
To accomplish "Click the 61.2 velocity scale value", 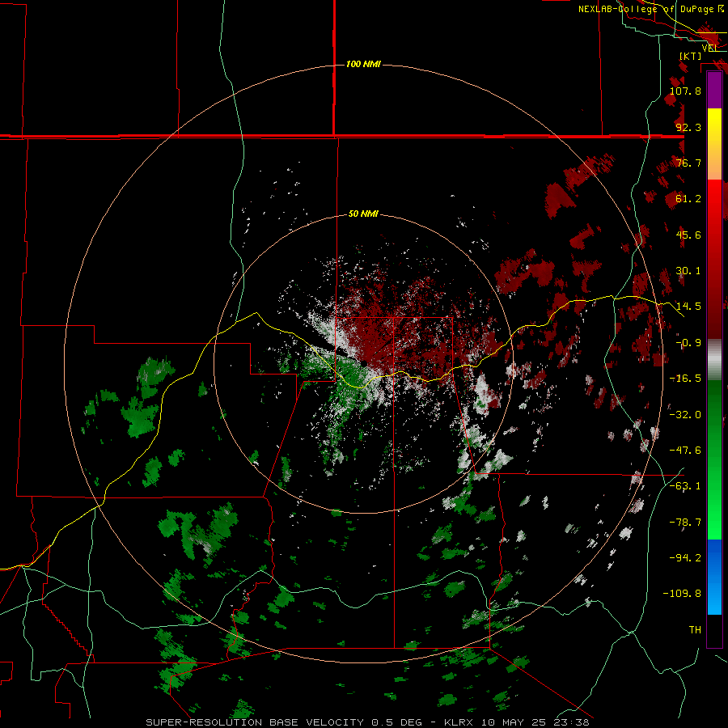I will [x=688, y=199].
